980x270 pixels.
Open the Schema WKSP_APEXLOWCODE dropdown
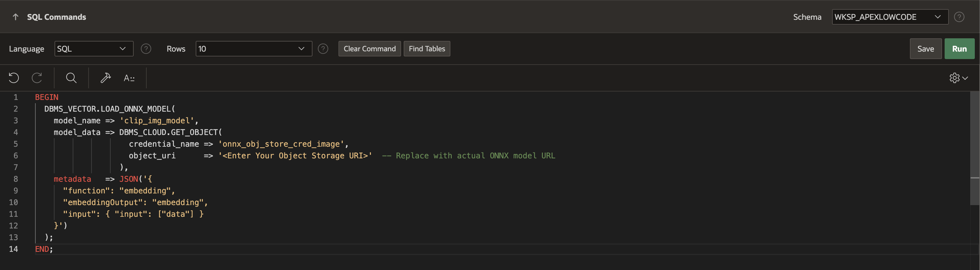pos(889,17)
